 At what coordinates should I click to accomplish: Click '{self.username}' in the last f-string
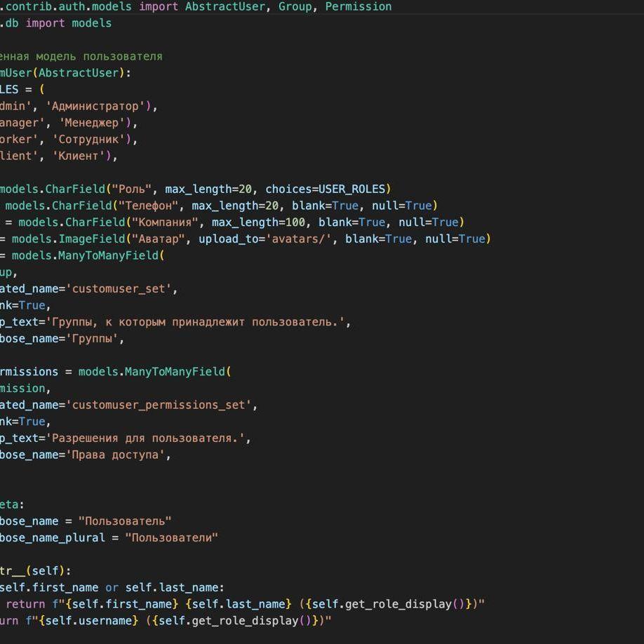pyautogui.click(x=88, y=621)
